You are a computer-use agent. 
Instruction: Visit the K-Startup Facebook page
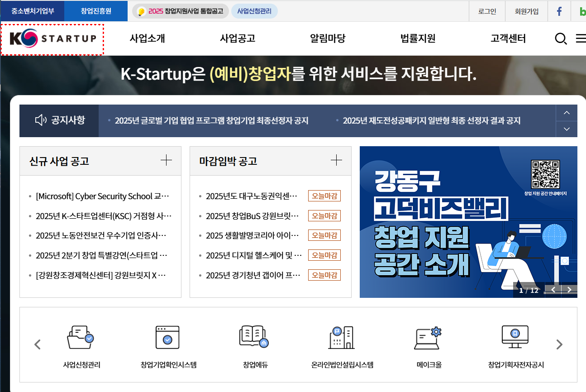pos(559,11)
